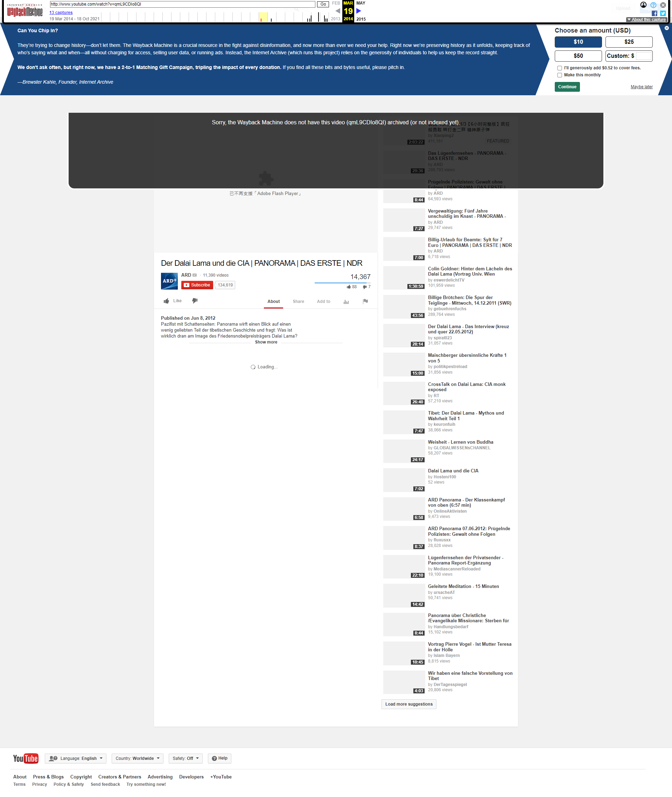Viewport: 672px width, 797px height.
Task: Open the Billige Brötchen 43:56 thumbnail
Action: (x=404, y=307)
